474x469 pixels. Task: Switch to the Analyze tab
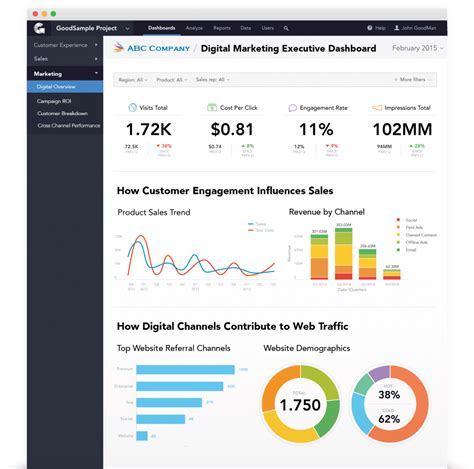(x=194, y=28)
